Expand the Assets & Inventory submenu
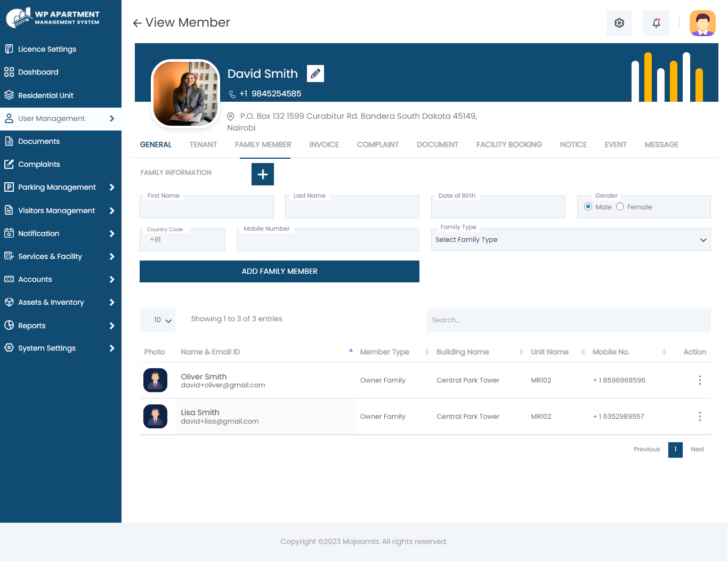728x561 pixels. [112, 302]
